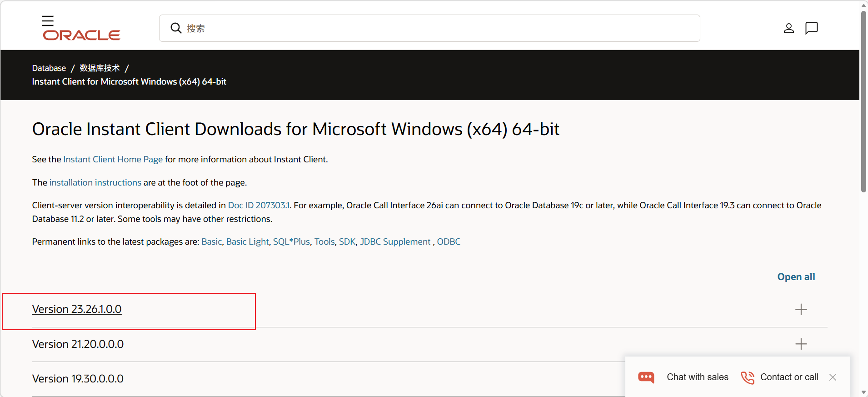
Task: Click the red Chat with sales icon
Action: (646, 377)
